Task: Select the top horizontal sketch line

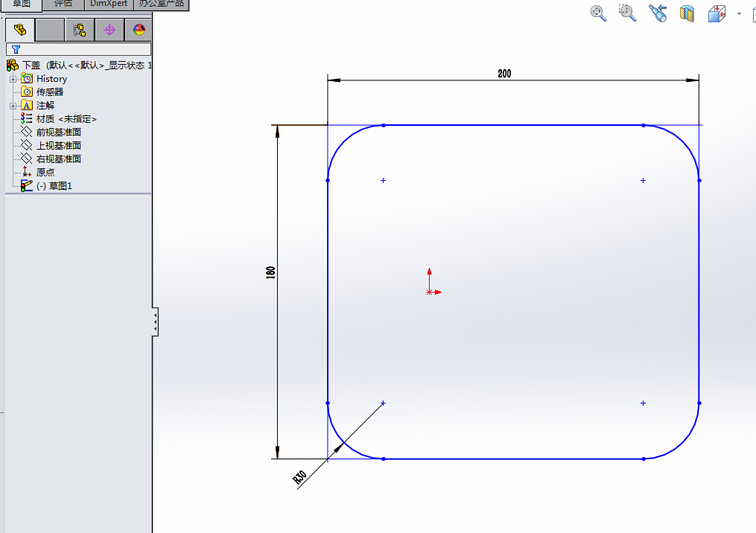Action: (513, 125)
